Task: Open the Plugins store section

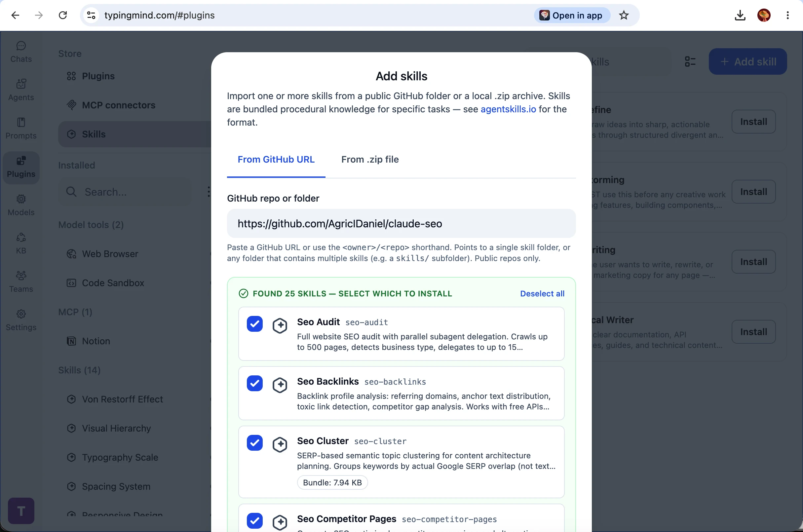Action: click(x=135, y=76)
